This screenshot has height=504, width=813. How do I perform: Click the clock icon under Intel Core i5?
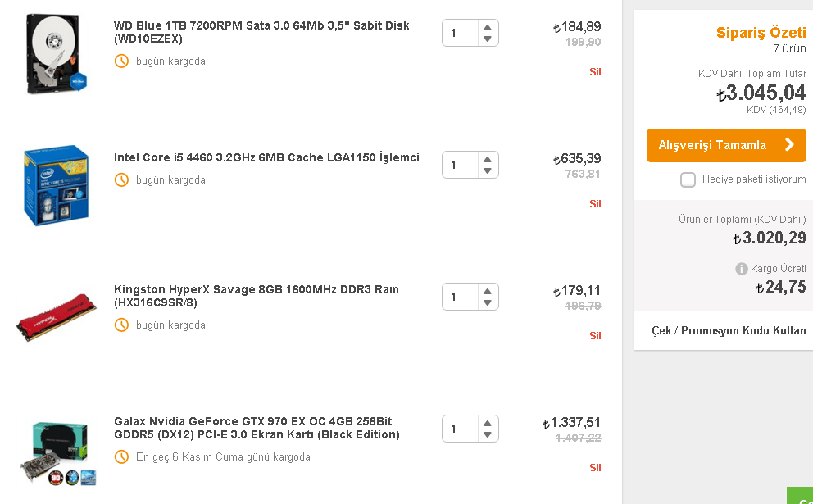pyautogui.click(x=121, y=180)
